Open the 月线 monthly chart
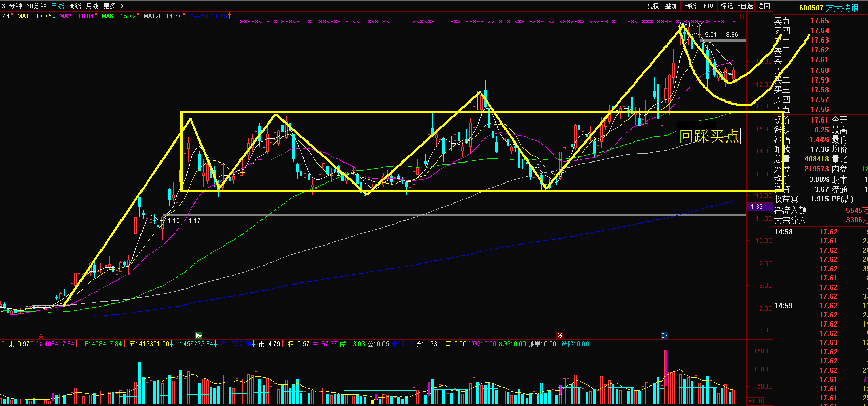The width and height of the screenshot is (868, 406). (92, 6)
